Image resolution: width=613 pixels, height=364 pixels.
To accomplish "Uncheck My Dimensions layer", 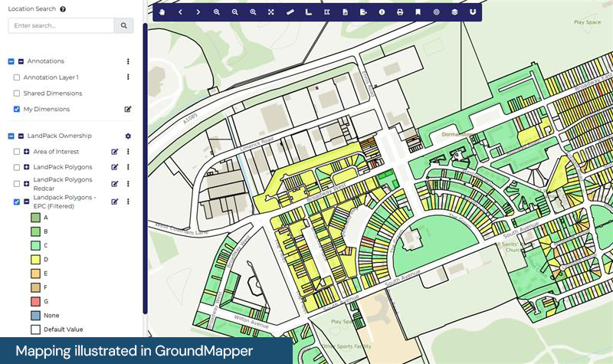I will point(17,110).
